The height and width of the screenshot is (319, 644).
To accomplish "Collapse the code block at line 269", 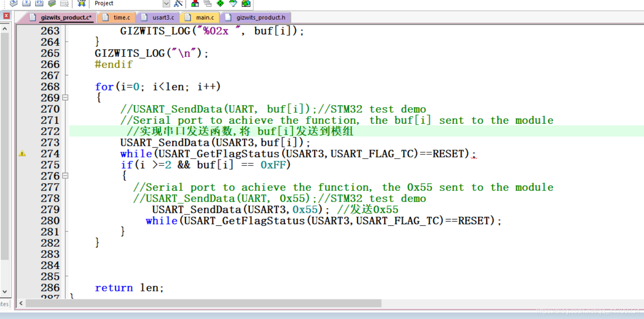I will coord(65,98).
